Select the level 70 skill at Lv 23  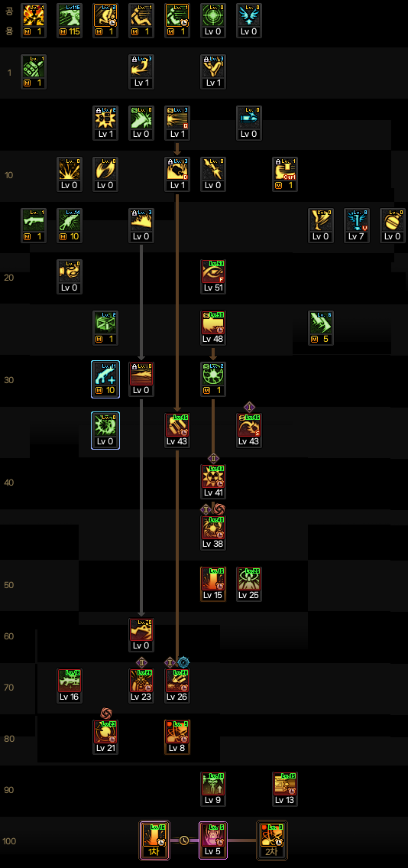(141, 686)
